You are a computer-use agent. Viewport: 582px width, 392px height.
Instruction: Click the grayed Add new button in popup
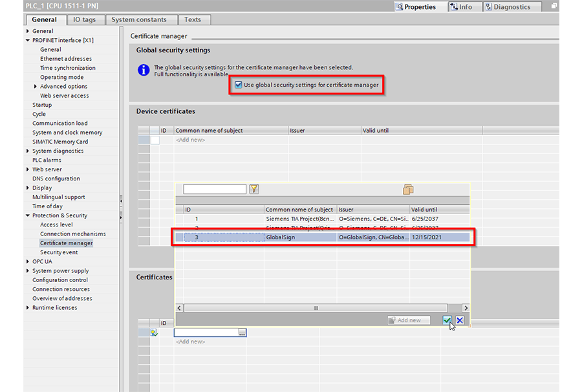(409, 320)
